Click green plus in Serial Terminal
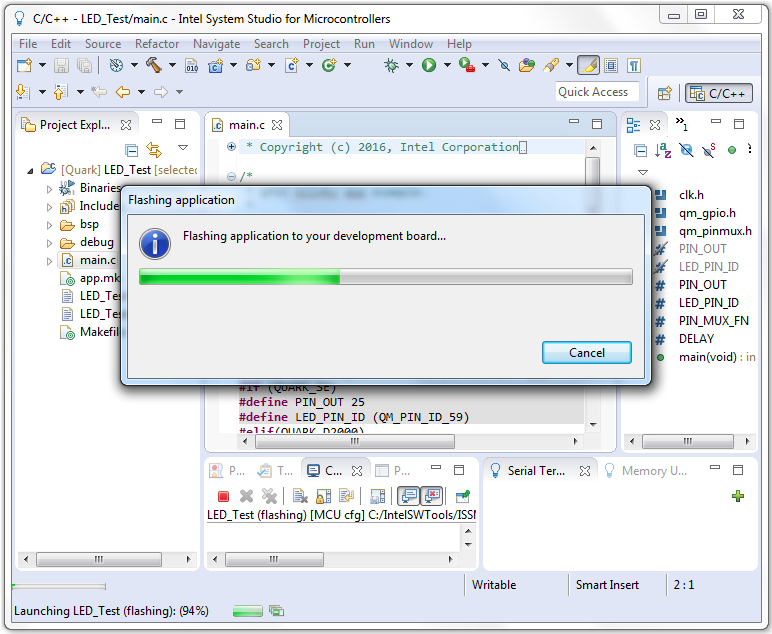Screen dimensions: 772x634 (738, 496)
